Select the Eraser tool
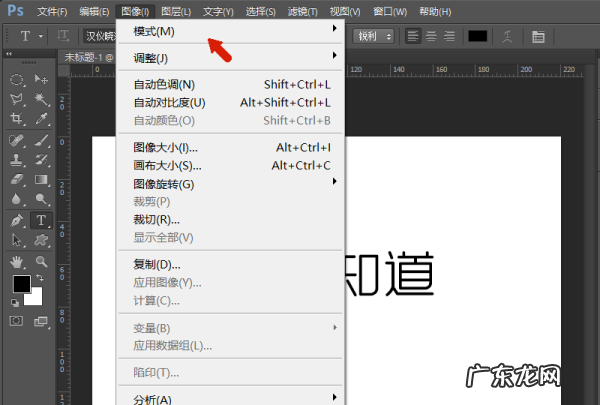600x405 pixels. click(17, 180)
